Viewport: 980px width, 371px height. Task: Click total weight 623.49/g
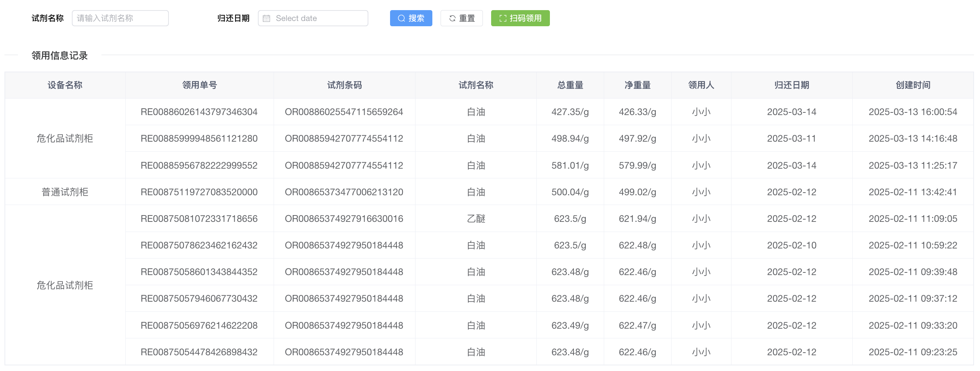click(570, 326)
